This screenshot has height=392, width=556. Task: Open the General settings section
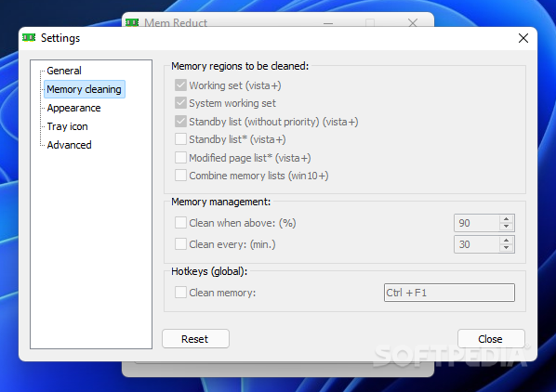[x=64, y=71]
